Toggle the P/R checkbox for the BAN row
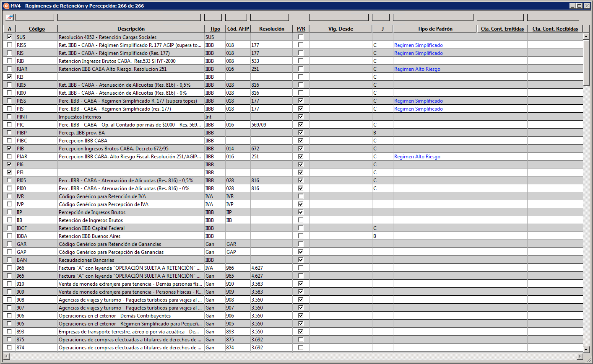The image size is (593, 364). click(301, 260)
